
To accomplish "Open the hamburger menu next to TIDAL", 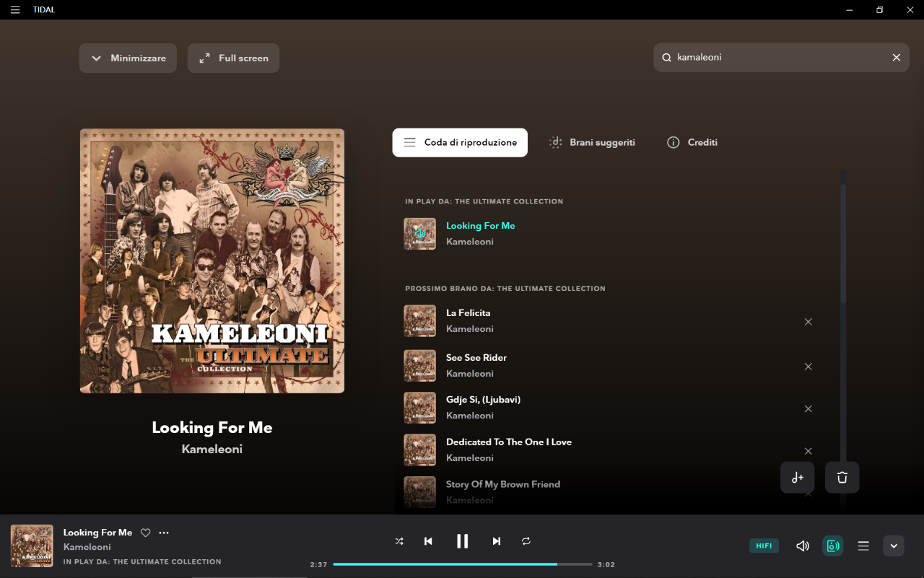I will click(x=15, y=10).
